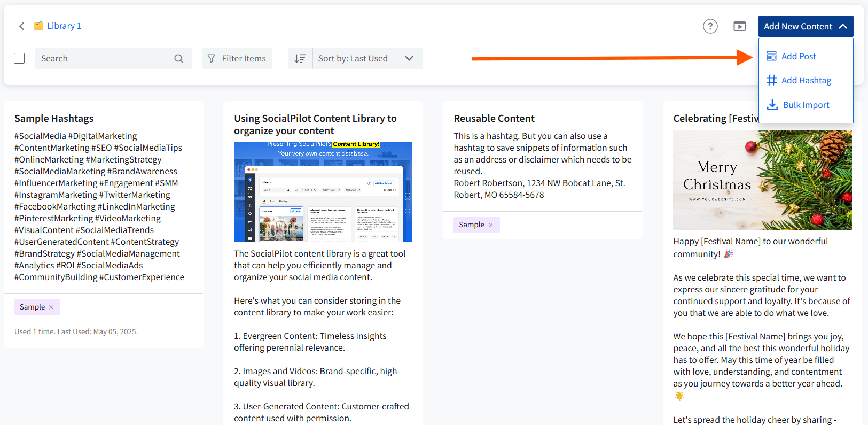
Task: Click the text '#SocialMedia #DigitalMarketing'
Action: 75,136
